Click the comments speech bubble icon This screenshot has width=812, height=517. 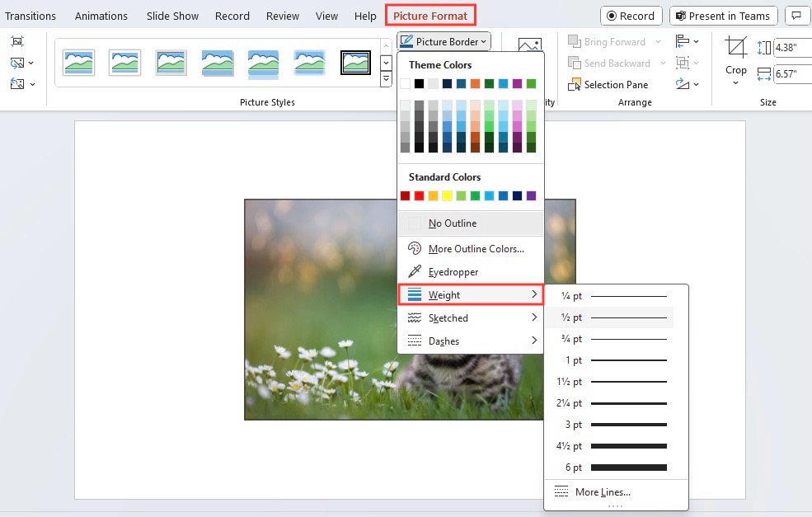coord(797,16)
